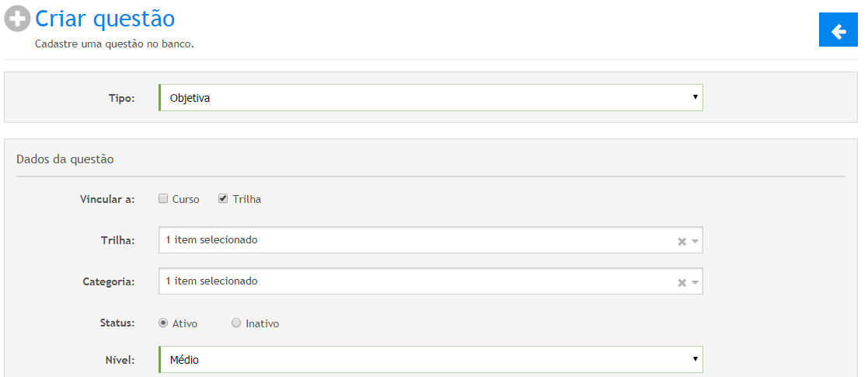
Task: Click the subtitle "Cadastre uma questão no banco."
Action: point(114,44)
